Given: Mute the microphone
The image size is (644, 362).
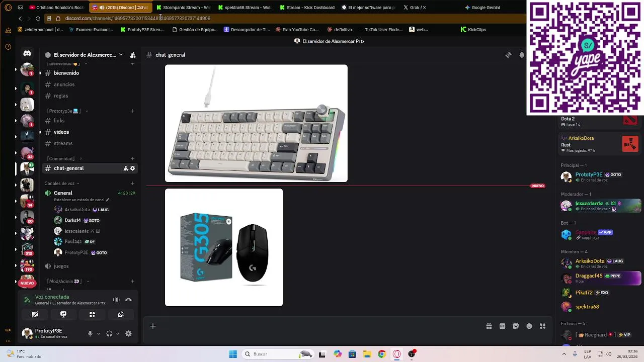Looking at the screenshot, I should [90, 333].
